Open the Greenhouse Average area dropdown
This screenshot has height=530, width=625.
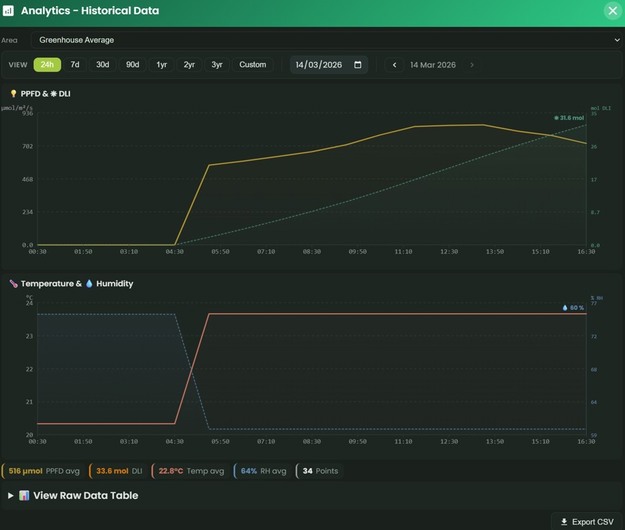tap(326, 40)
